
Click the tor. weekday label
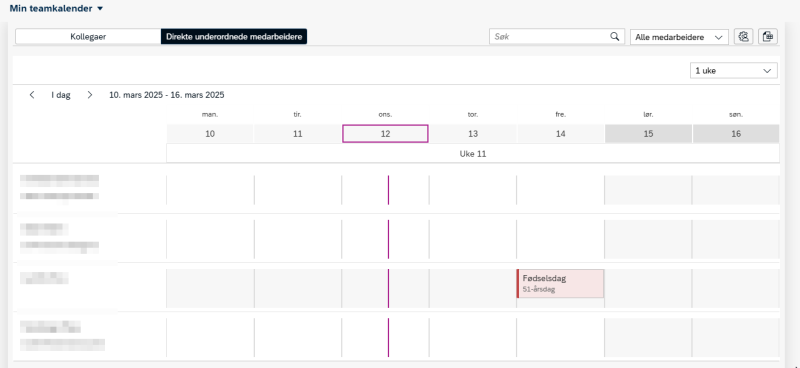(473, 115)
